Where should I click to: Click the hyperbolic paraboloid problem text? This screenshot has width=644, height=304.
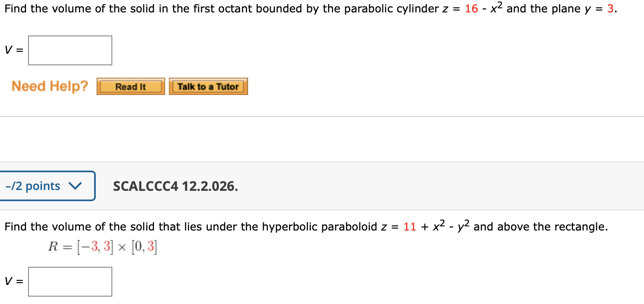tap(305, 226)
